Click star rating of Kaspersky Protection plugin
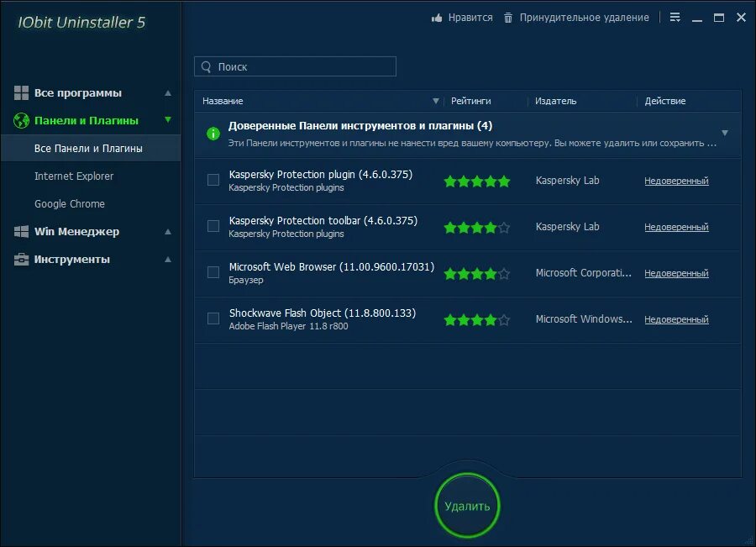Viewport: 756px width, 547px height. (477, 181)
